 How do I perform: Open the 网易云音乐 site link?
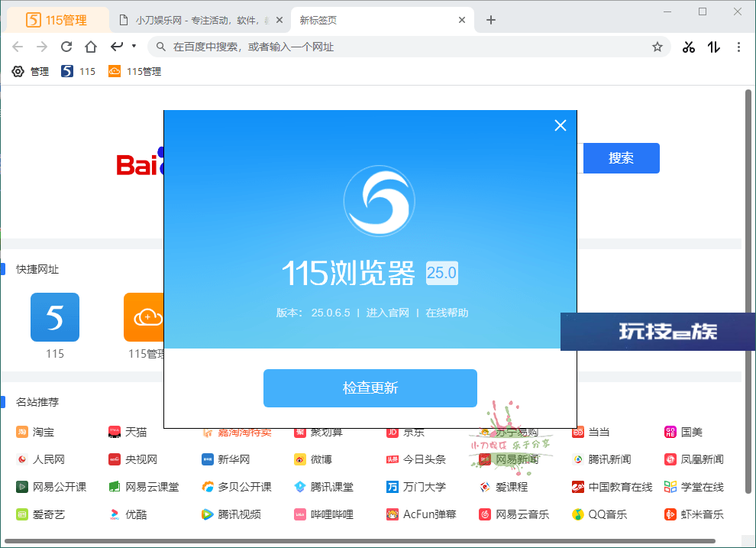pyautogui.click(x=514, y=514)
